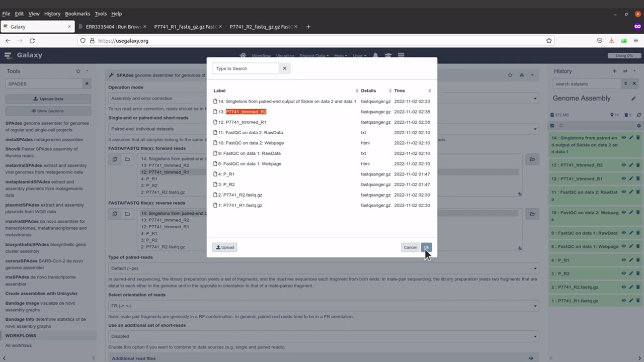The image size is (644, 362).
Task: Expand the User menu in masthead
Action: pyautogui.click(x=359, y=56)
